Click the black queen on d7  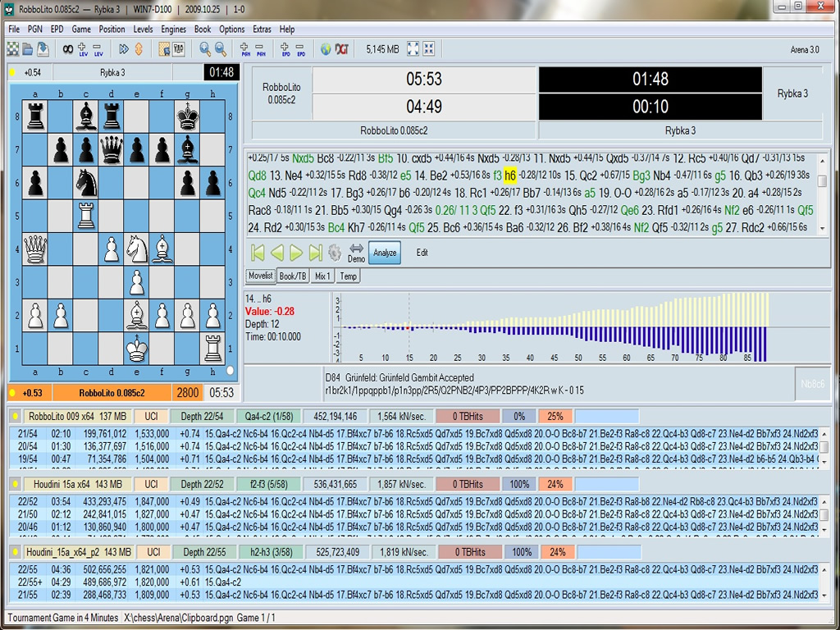112,149
